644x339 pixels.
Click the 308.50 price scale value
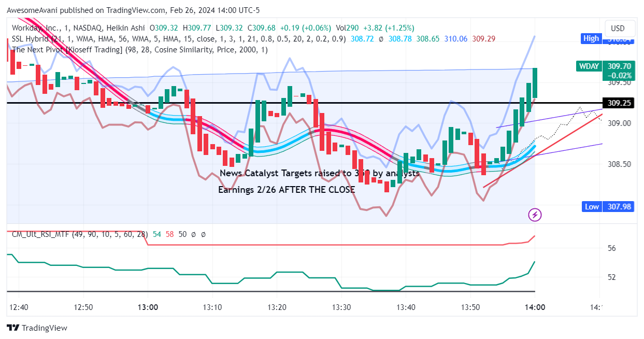[x=619, y=164]
